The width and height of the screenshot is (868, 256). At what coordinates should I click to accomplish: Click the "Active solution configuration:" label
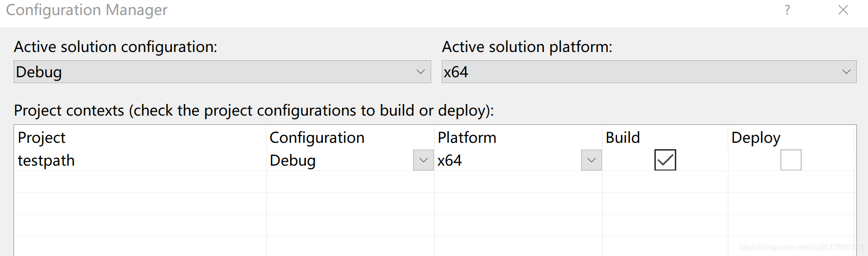[x=116, y=47]
